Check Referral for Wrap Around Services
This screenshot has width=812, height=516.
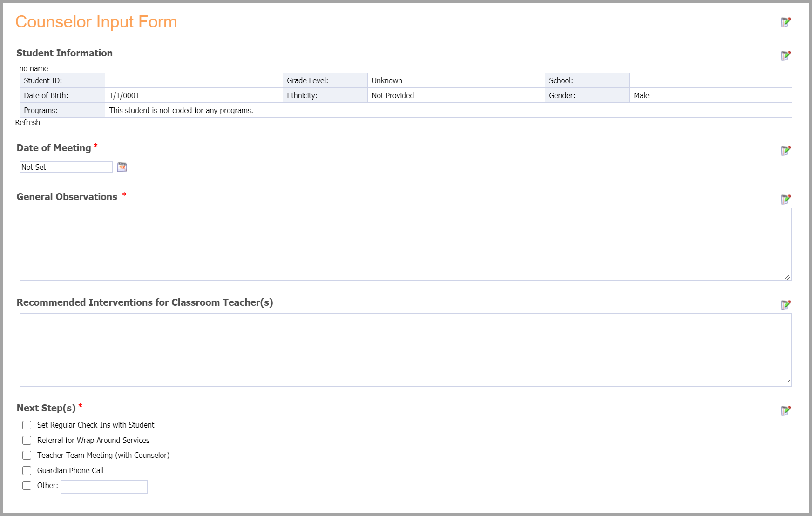27,440
